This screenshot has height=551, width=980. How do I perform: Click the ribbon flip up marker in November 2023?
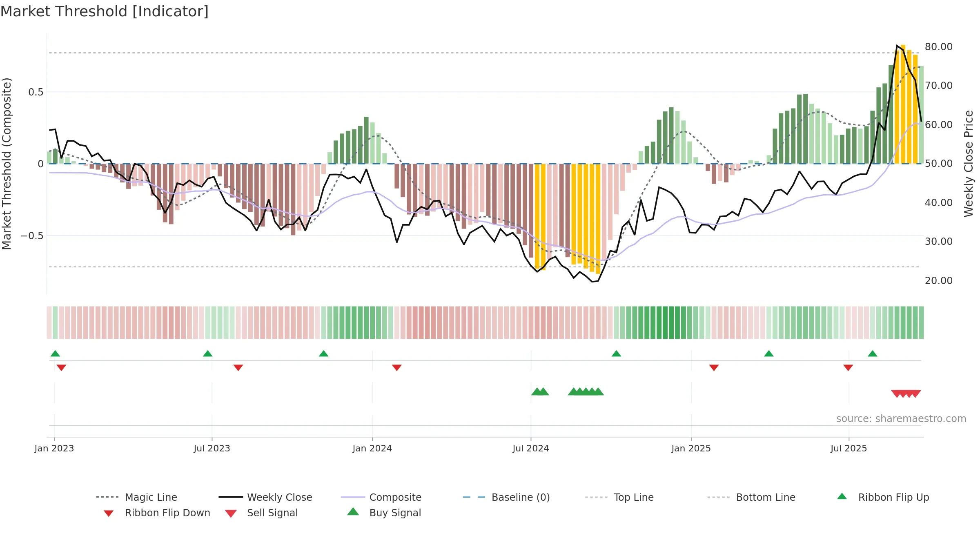pyautogui.click(x=323, y=353)
